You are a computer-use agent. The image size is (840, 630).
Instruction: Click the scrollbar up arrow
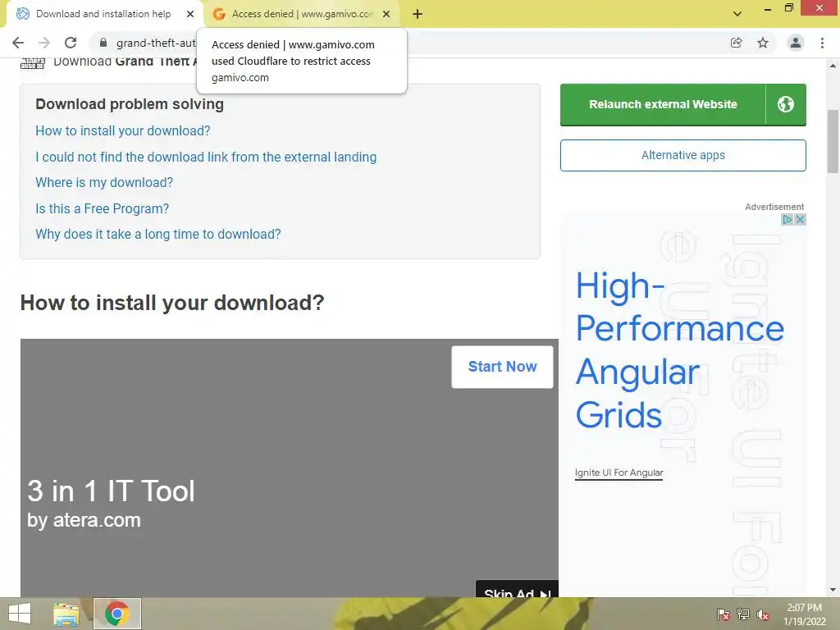tap(833, 66)
